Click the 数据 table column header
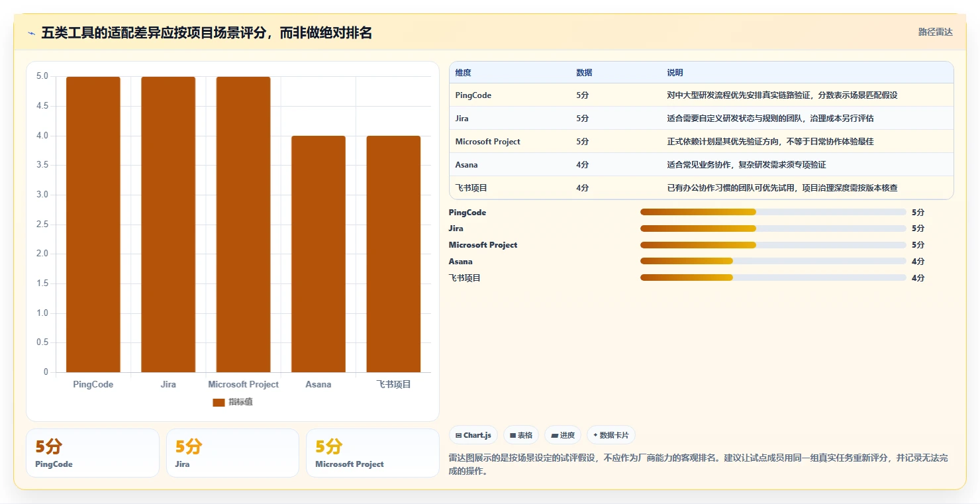 pos(584,73)
